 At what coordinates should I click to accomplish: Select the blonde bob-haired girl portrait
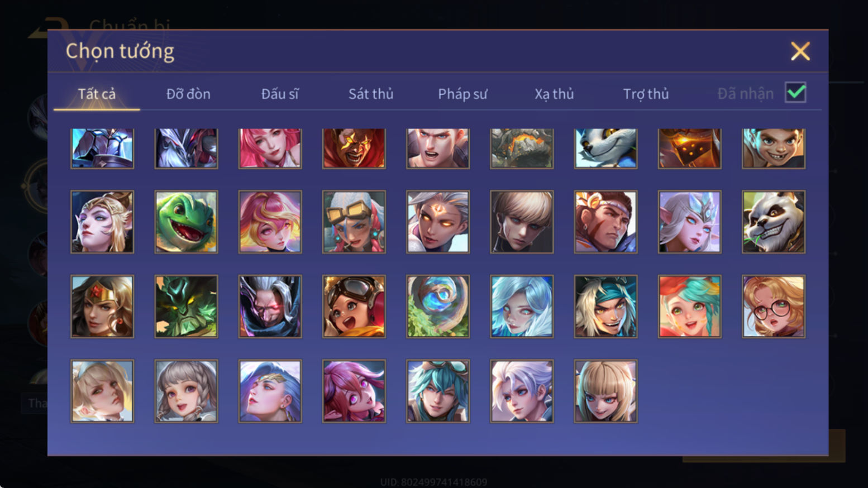pyautogui.click(x=605, y=391)
